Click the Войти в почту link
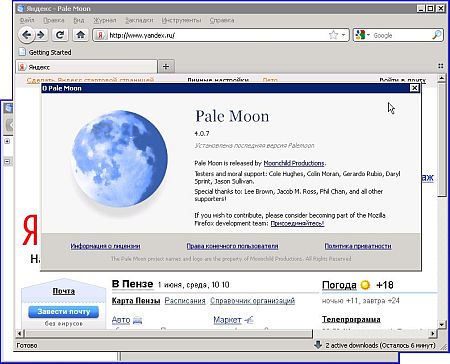The image size is (450, 364). [x=402, y=80]
